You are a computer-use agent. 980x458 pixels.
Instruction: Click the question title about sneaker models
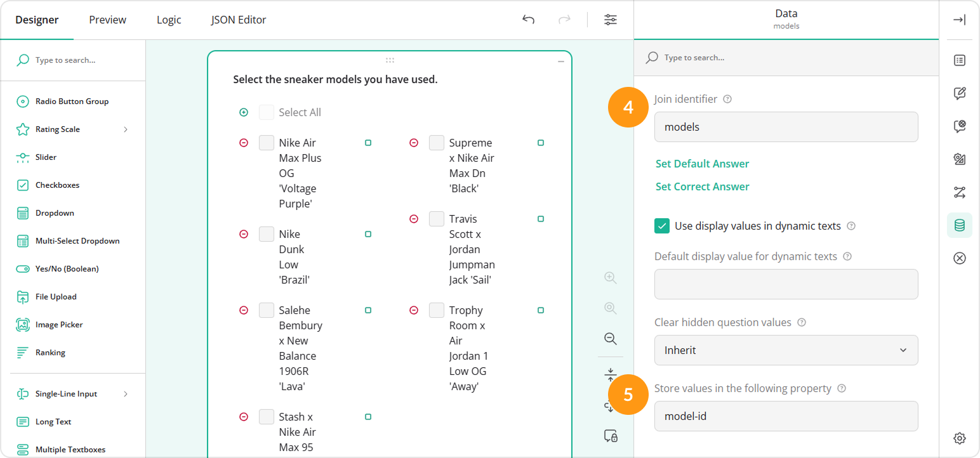pyautogui.click(x=335, y=80)
